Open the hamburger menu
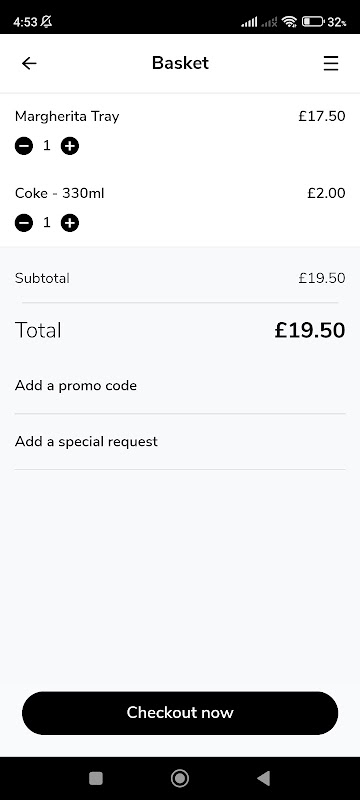Screen dimensions: 360x800 330,63
